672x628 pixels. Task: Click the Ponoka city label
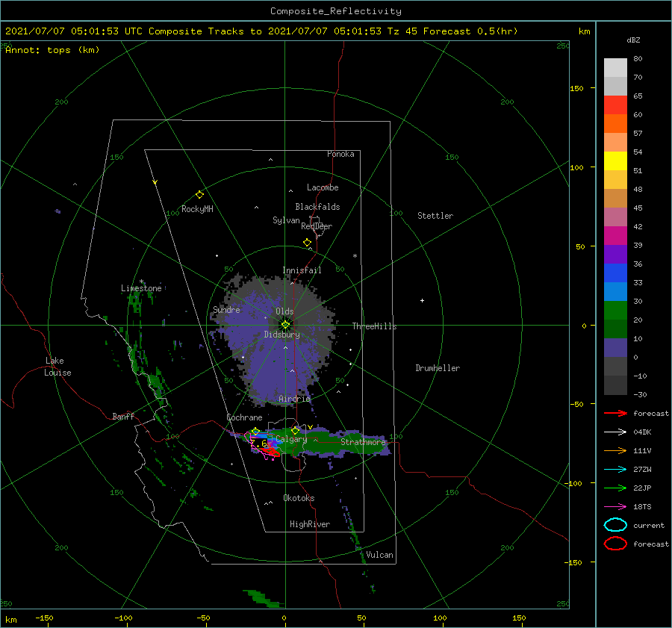[x=340, y=154]
